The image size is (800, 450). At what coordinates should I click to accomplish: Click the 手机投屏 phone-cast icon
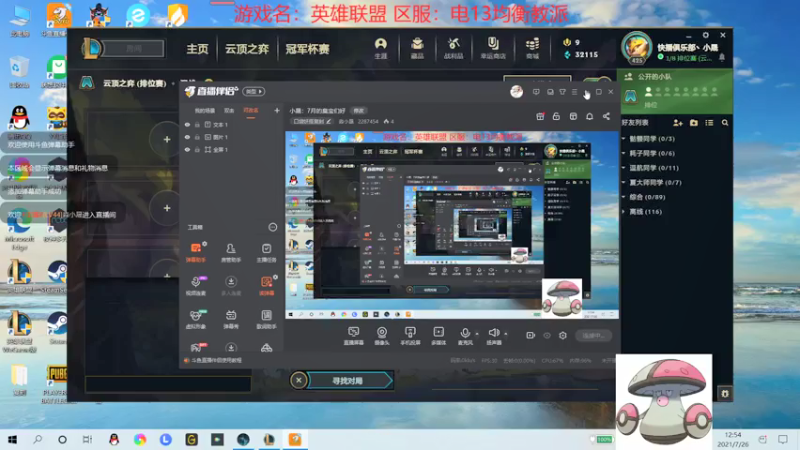tap(410, 336)
